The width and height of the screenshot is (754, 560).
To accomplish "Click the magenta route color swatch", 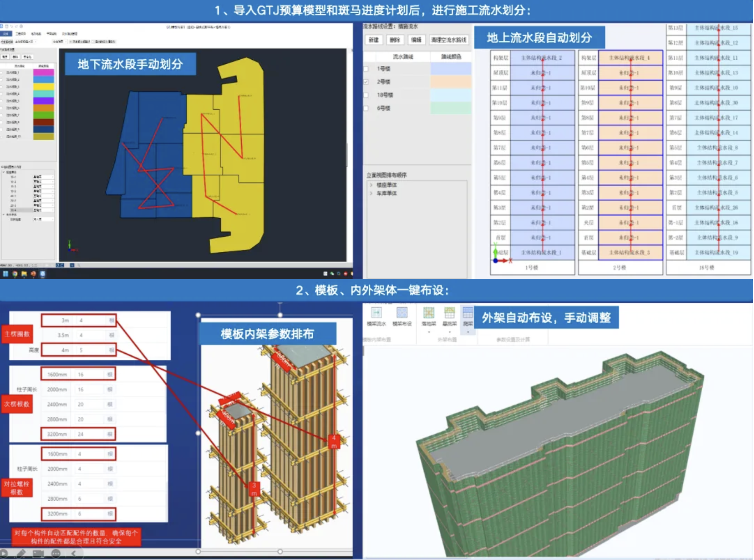I will coord(43,72).
